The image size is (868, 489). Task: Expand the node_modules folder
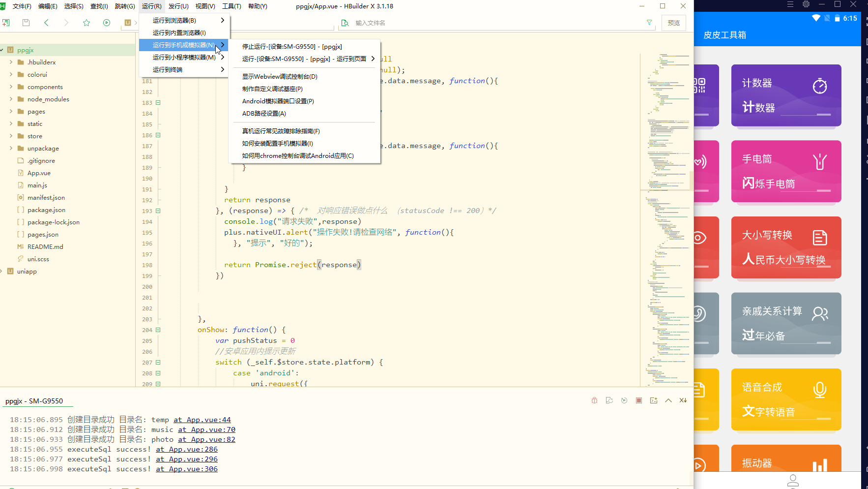click(x=11, y=99)
